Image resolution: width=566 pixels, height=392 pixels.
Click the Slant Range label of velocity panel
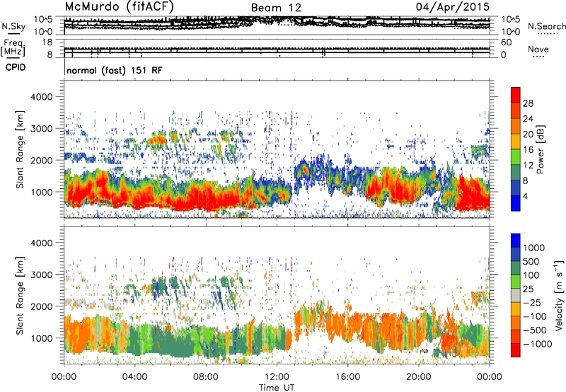click(20, 295)
